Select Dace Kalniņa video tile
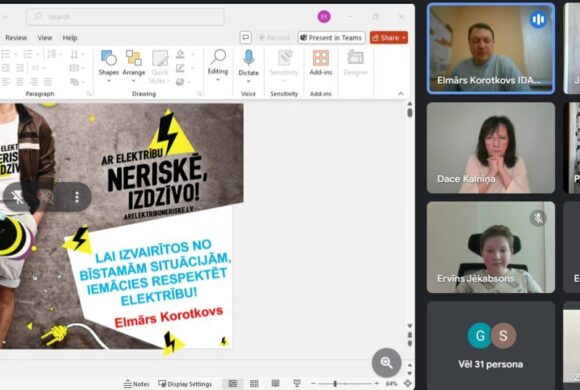 click(x=491, y=148)
